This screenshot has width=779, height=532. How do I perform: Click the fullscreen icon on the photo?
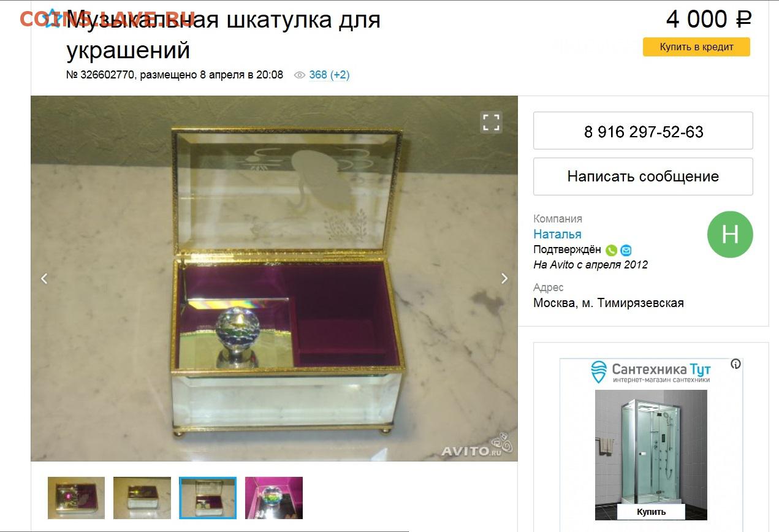click(491, 122)
